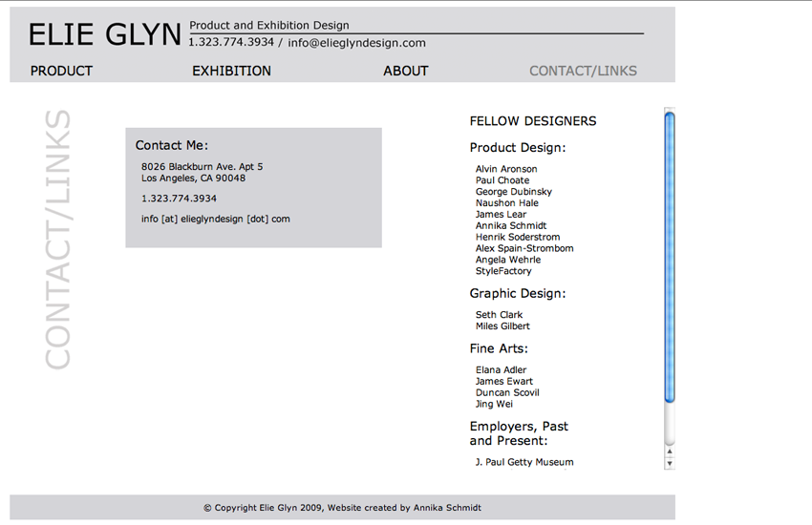
Task: Go to the EXHIBITION section
Action: [x=231, y=71]
